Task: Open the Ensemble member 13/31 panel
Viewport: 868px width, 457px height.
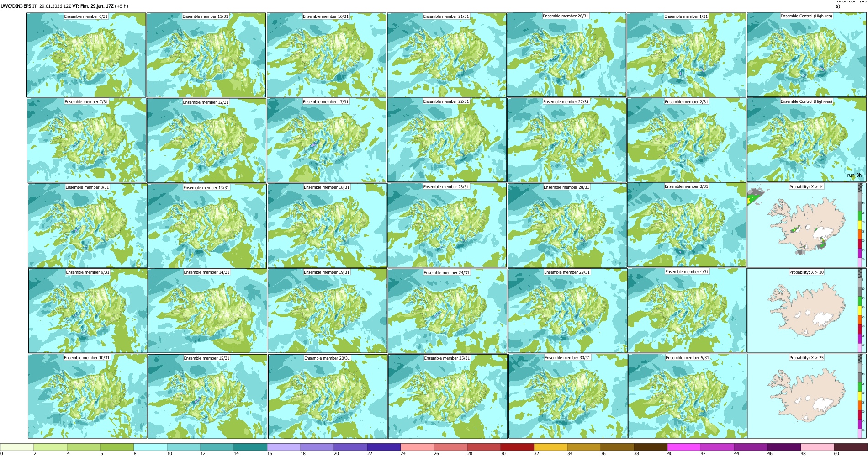Action: tap(207, 226)
